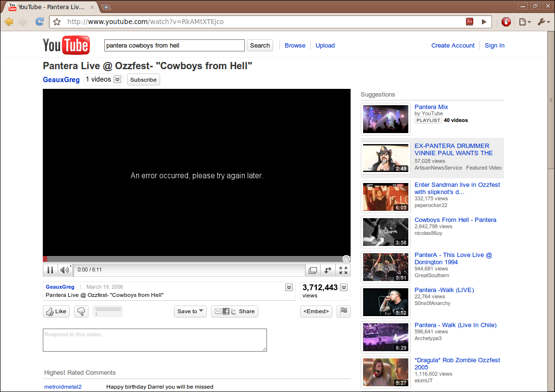Open the Walk Live In Chile thumbnail

385,337
